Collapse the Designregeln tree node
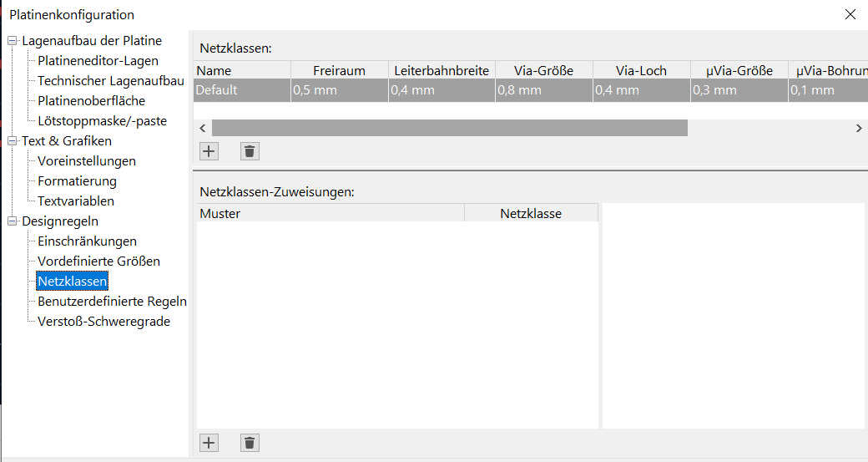This screenshot has height=462, width=868. (13, 221)
